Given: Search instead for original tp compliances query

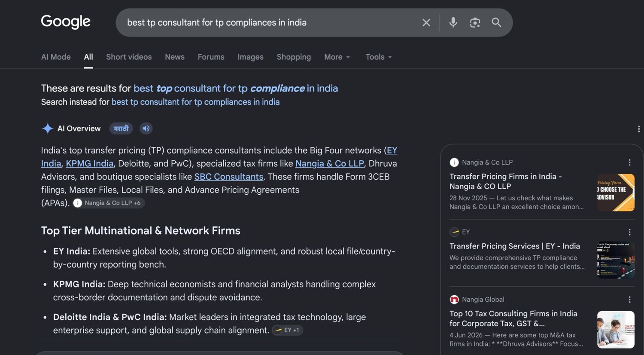Looking at the screenshot, I should [195, 102].
